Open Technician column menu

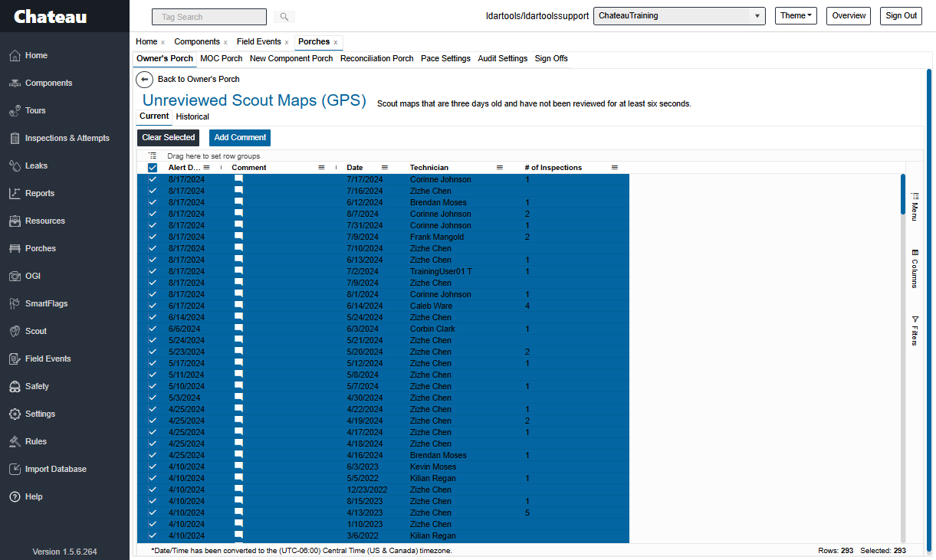pyautogui.click(x=500, y=167)
